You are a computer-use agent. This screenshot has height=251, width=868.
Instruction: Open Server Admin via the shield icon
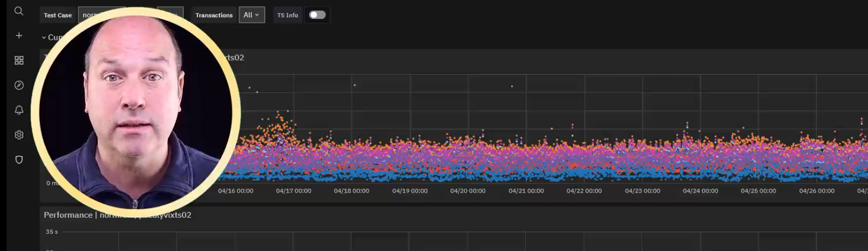(x=19, y=160)
